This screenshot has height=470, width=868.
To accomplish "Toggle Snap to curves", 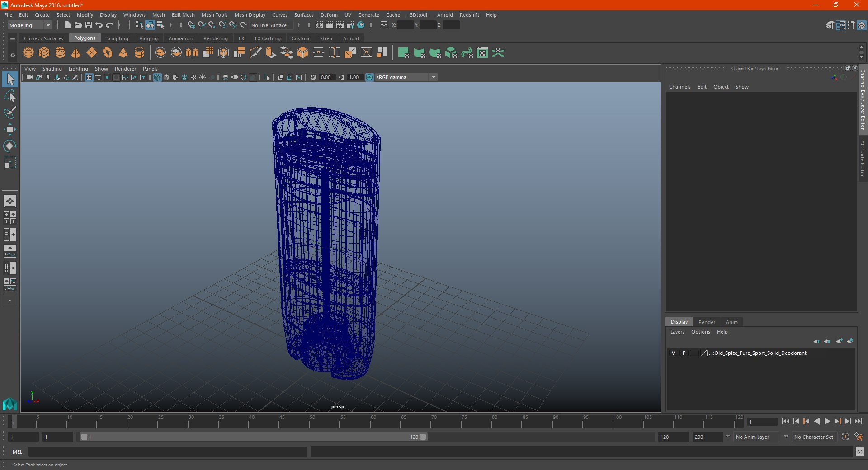I will [202, 25].
